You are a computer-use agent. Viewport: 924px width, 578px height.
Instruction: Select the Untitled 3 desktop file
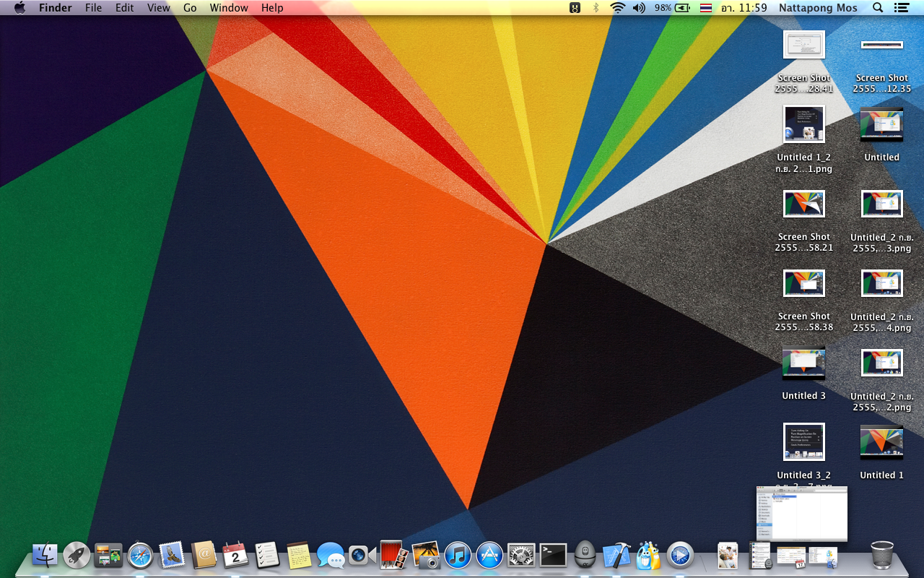point(803,363)
